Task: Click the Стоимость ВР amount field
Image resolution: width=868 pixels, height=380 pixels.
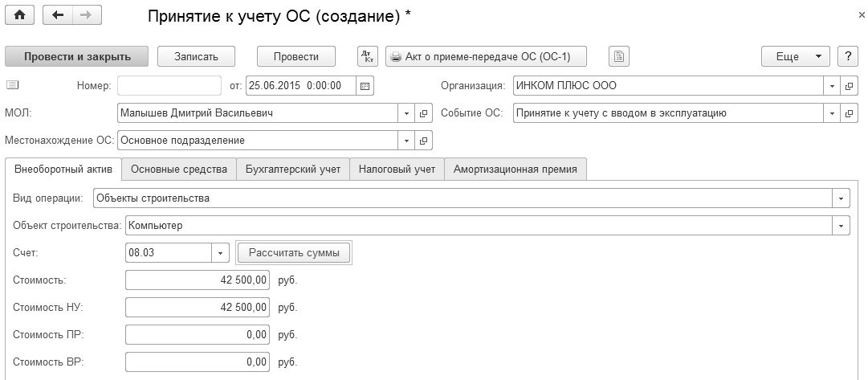Action: [x=198, y=362]
